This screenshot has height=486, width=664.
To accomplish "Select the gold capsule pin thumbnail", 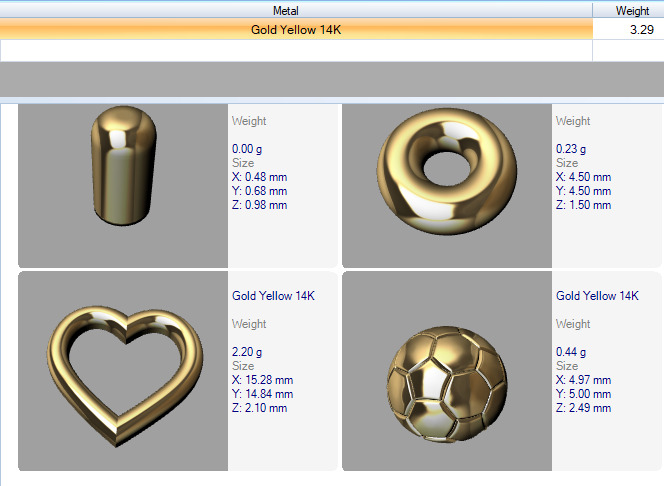I will click(123, 185).
